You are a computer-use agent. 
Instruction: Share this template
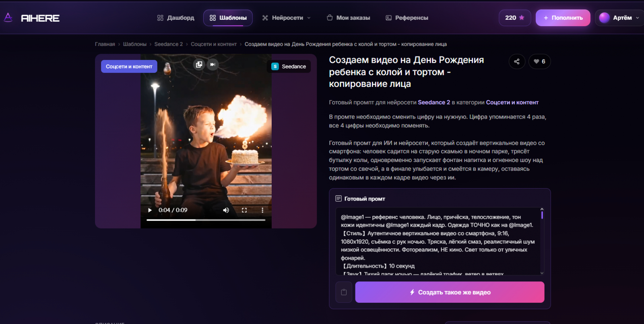517,62
